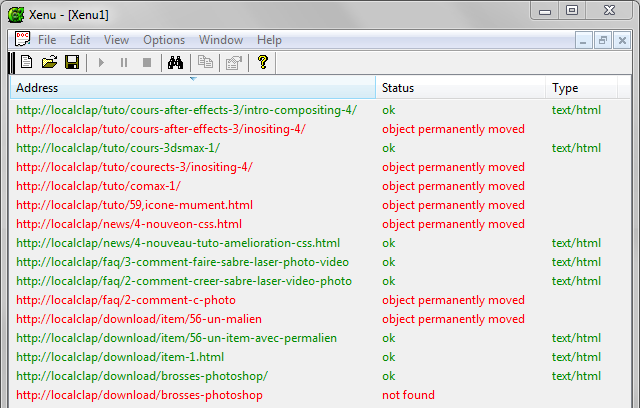Open the Edit menu
This screenshot has width=640, height=408.
point(80,40)
